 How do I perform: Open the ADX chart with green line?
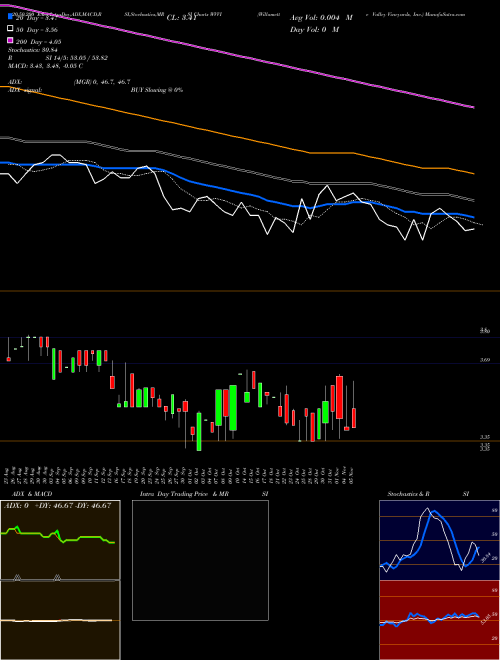point(60,540)
